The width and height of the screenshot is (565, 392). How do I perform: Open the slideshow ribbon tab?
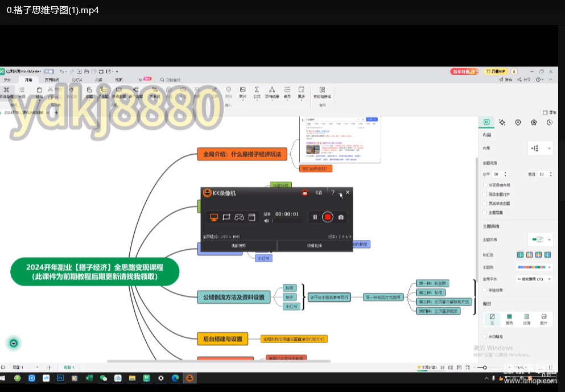click(x=77, y=80)
